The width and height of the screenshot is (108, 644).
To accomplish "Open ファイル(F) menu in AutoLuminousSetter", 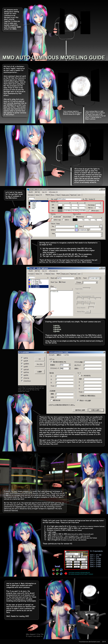I will tap(51, 355).
